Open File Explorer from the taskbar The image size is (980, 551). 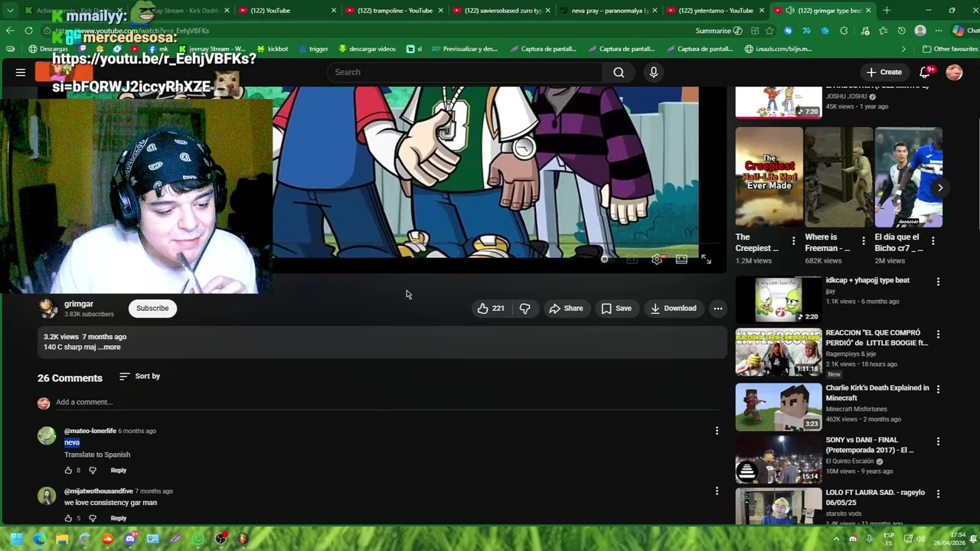[62, 539]
